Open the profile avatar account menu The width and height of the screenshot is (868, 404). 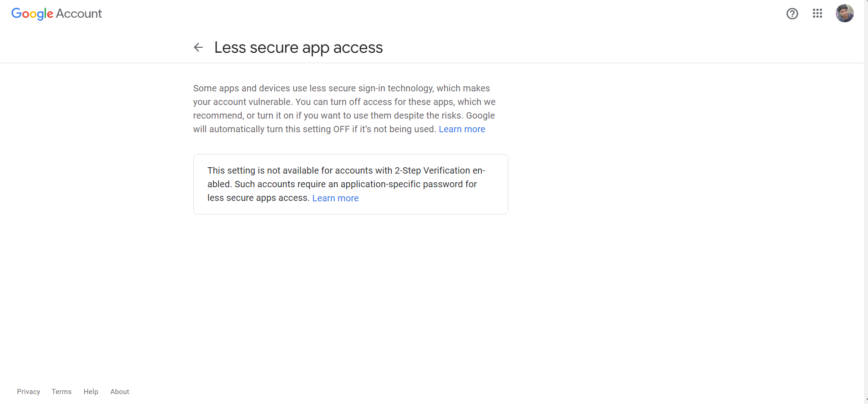click(845, 13)
